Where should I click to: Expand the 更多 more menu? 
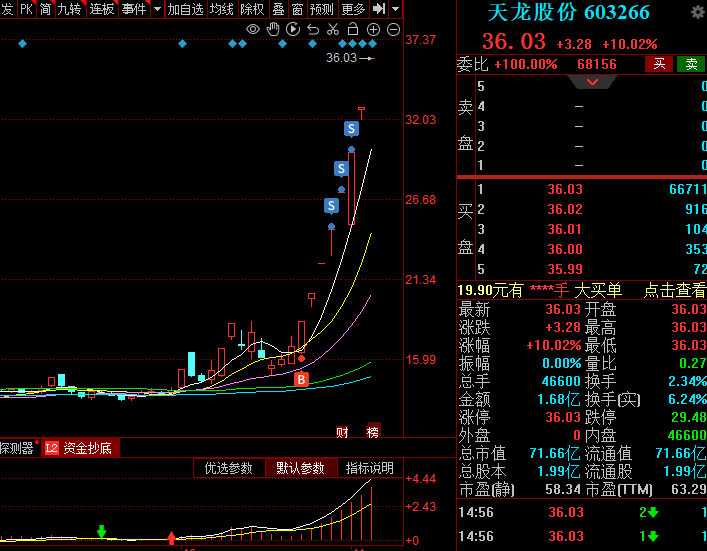coord(353,9)
